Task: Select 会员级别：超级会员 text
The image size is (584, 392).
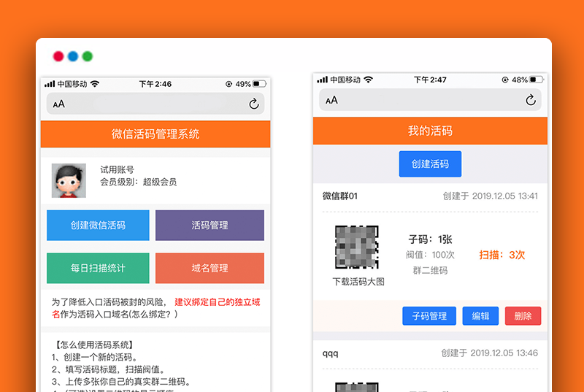Action: (138, 182)
